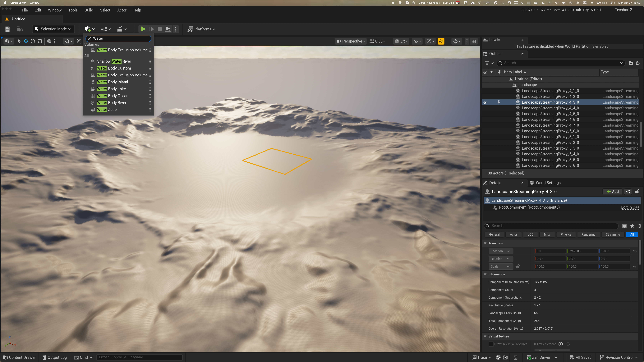Image resolution: width=644 pixels, height=362 pixels.
Task: Select the Rotate gizmo tool
Action: tap(33, 41)
